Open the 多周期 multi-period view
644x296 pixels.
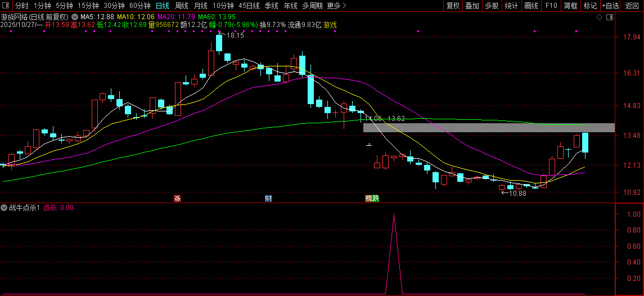pyautogui.click(x=312, y=6)
